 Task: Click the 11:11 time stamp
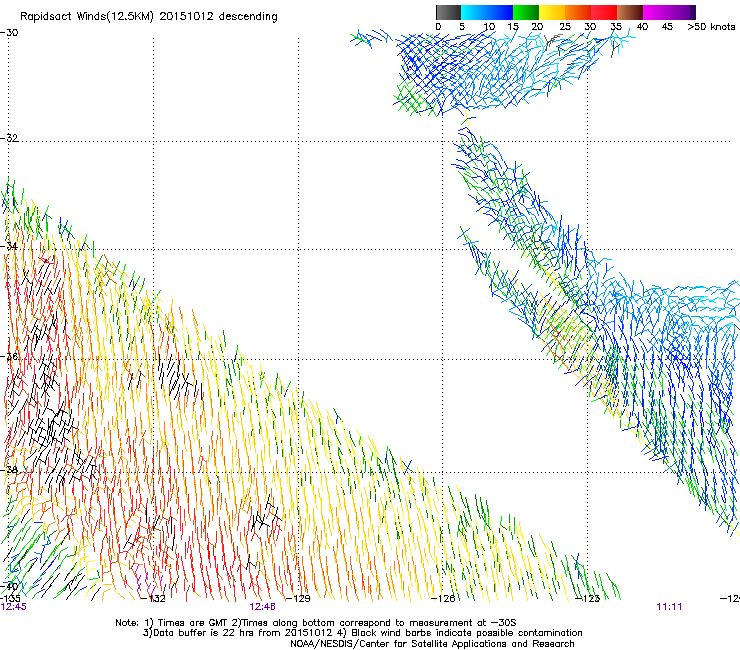pos(669,607)
